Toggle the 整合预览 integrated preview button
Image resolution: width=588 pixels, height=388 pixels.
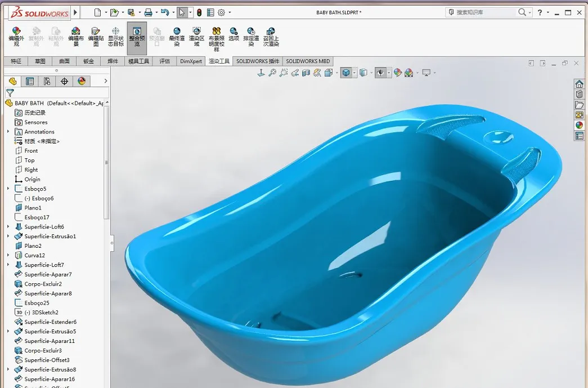[x=137, y=38]
